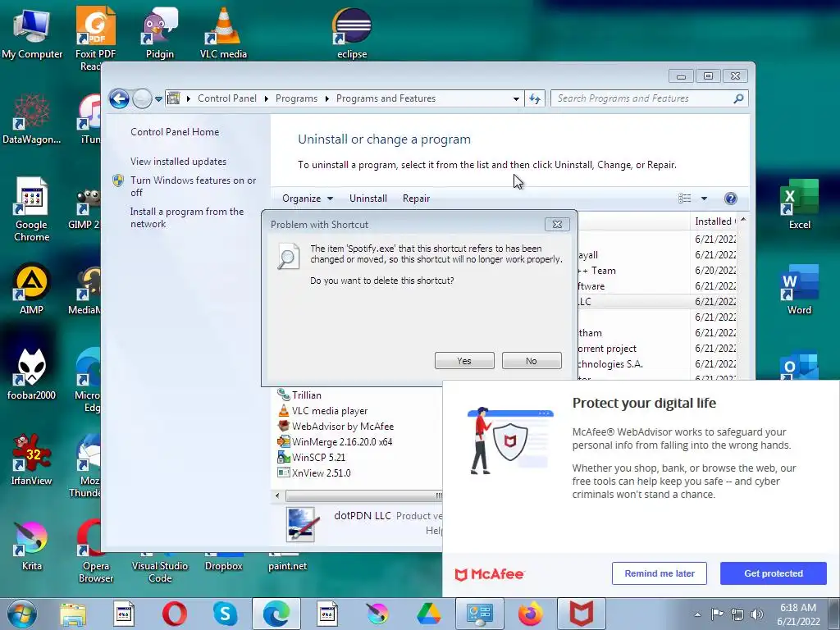Open the Organize dropdown menu

pos(308,199)
